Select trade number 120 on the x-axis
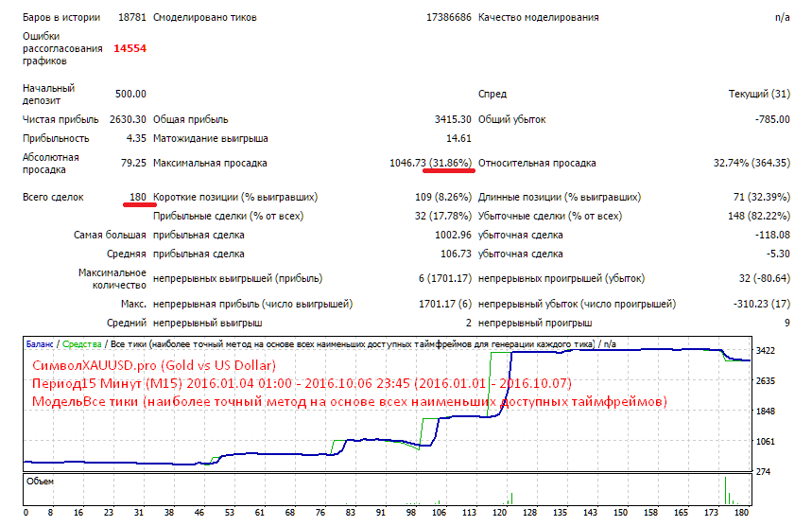Viewport: 812px width, 526px height. [x=499, y=513]
